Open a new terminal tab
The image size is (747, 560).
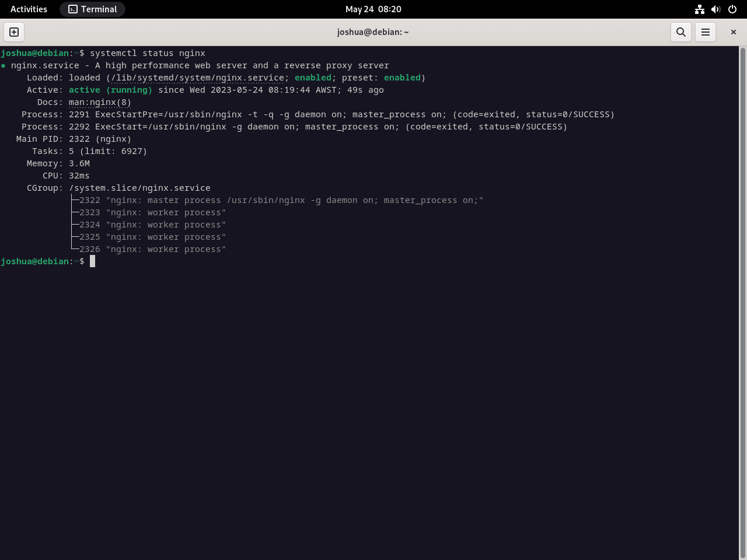coord(14,32)
